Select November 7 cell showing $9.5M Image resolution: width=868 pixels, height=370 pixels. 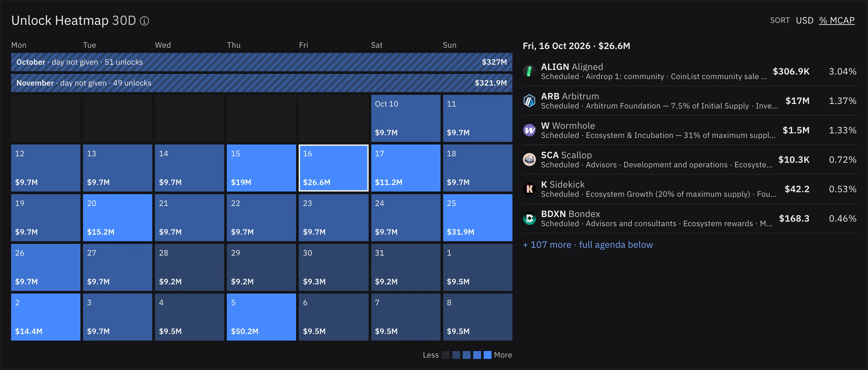point(406,317)
